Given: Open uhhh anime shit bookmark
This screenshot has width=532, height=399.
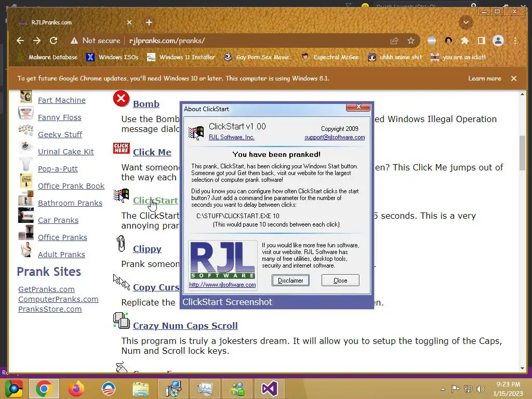Looking at the screenshot, I should pyautogui.click(x=395, y=57).
